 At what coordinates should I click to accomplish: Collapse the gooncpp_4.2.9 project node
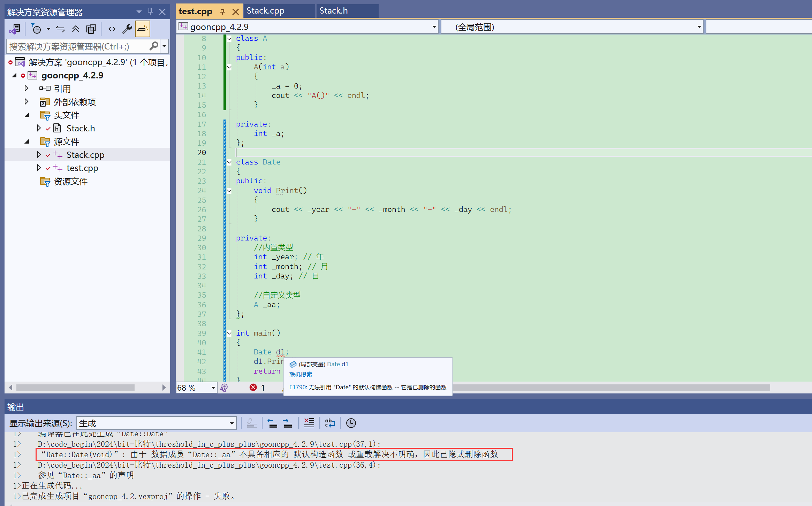tap(14, 75)
